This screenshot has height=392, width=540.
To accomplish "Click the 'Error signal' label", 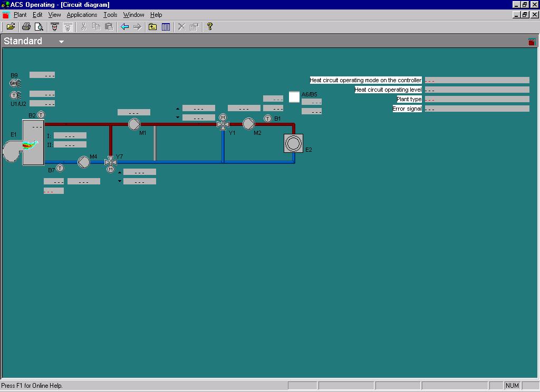I will (x=407, y=109).
